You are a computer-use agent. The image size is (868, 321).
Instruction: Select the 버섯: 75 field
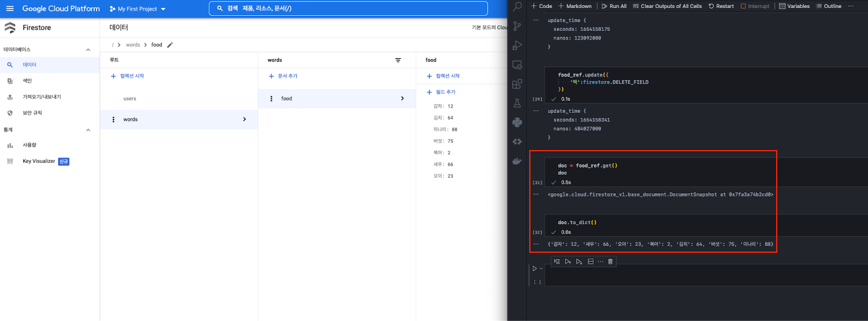pos(443,141)
